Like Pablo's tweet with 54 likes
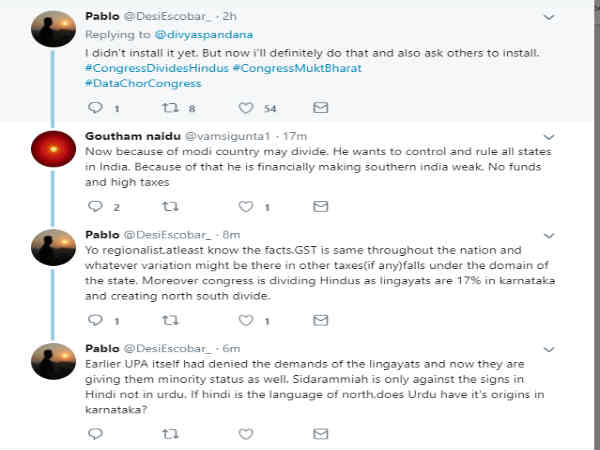 coord(246,107)
